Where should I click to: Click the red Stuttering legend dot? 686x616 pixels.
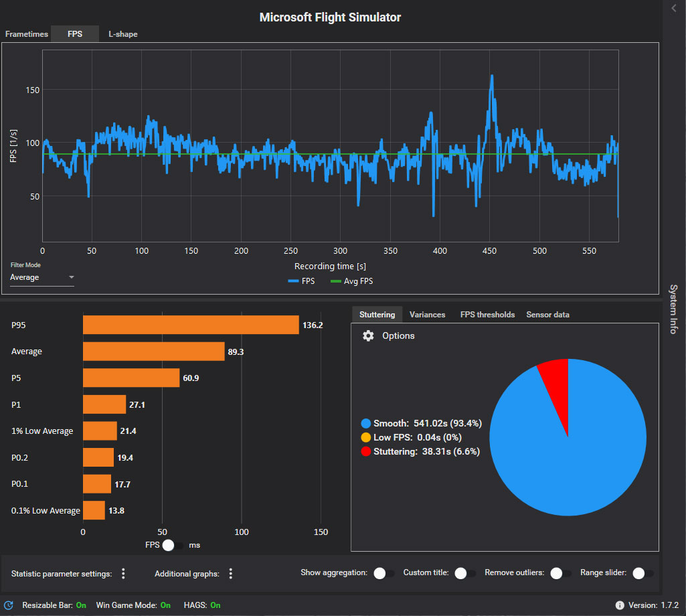tap(365, 451)
